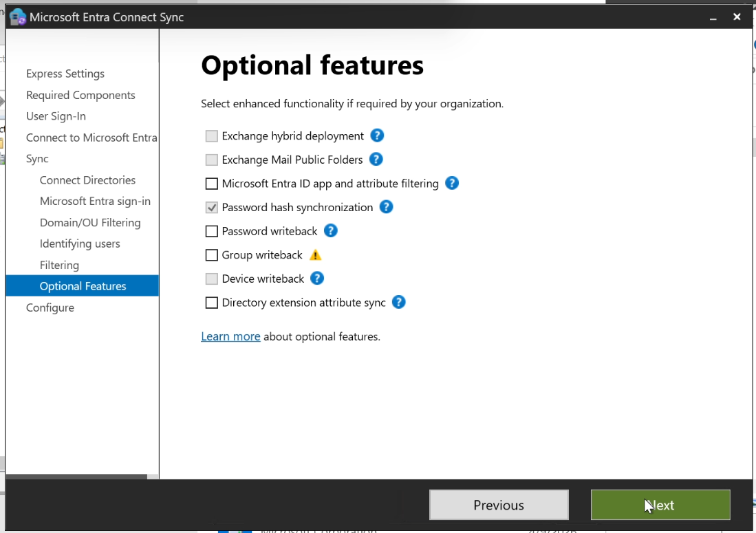
Task: Select the Sync step in sidebar
Action: (x=37, y=159)
